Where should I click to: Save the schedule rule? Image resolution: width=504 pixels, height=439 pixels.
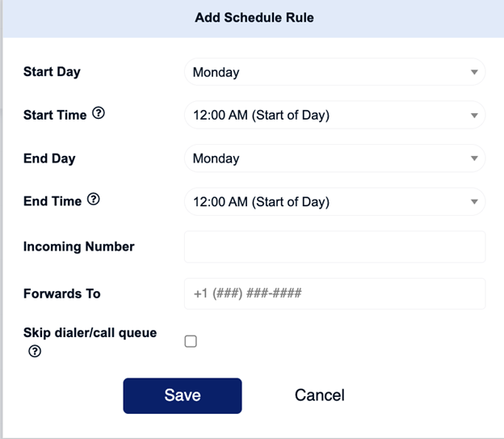(x=183, y=395)
